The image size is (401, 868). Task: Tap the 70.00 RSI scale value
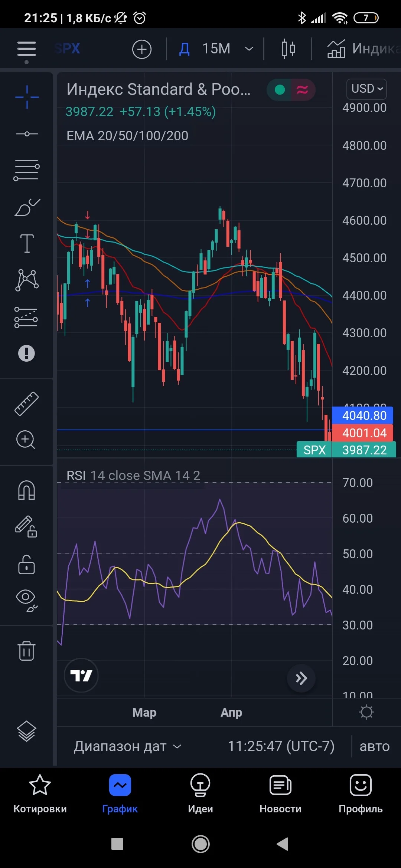pyautogui.click(x=358, y=483)
